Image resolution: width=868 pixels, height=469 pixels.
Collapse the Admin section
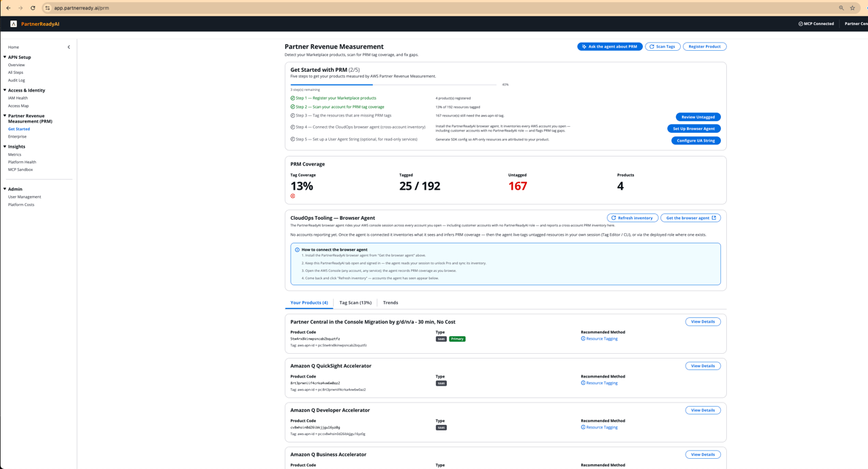point(5,189)
